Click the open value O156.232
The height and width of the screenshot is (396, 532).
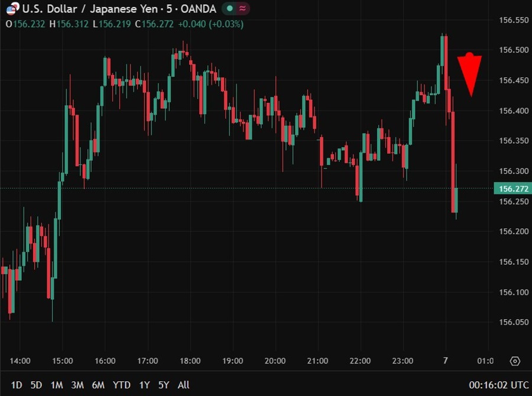[x=25, y=24]
